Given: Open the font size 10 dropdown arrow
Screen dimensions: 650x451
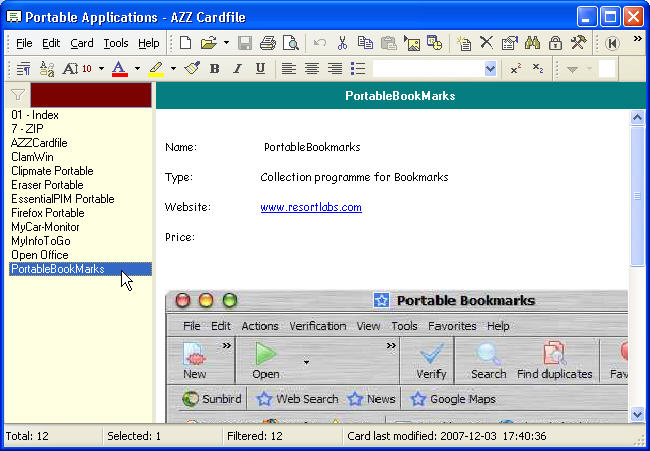Looking at the screenshot, I should click(x=101, y=68).
